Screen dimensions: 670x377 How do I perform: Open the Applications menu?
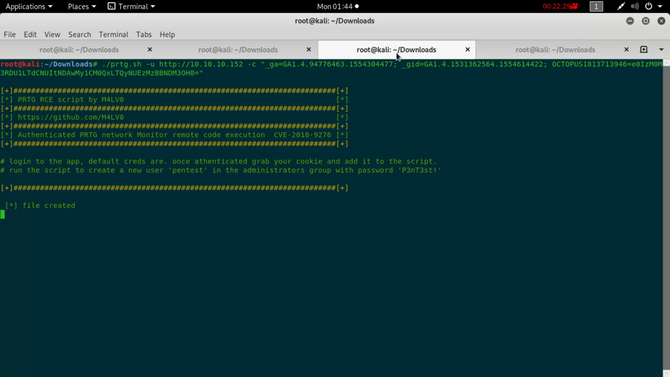29,6
